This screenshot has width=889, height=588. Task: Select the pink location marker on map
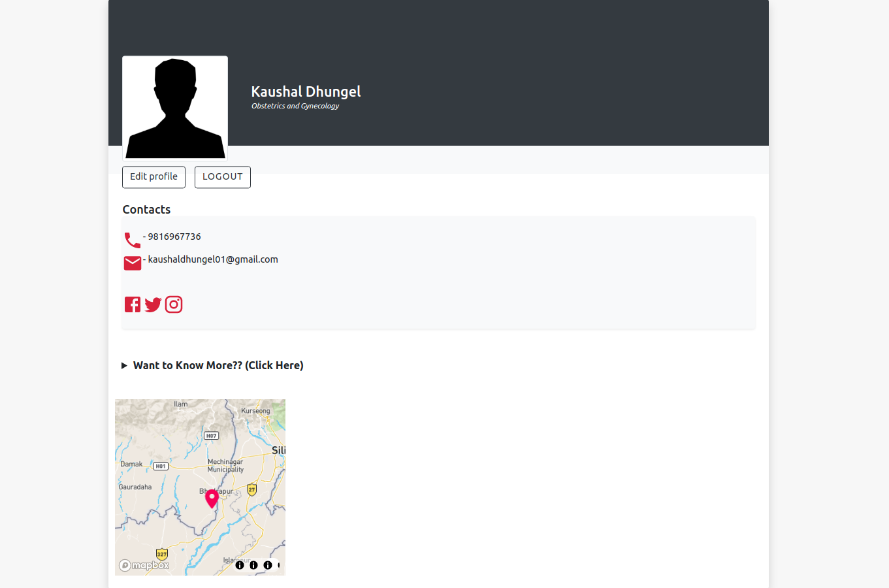(x=212, y=498)
